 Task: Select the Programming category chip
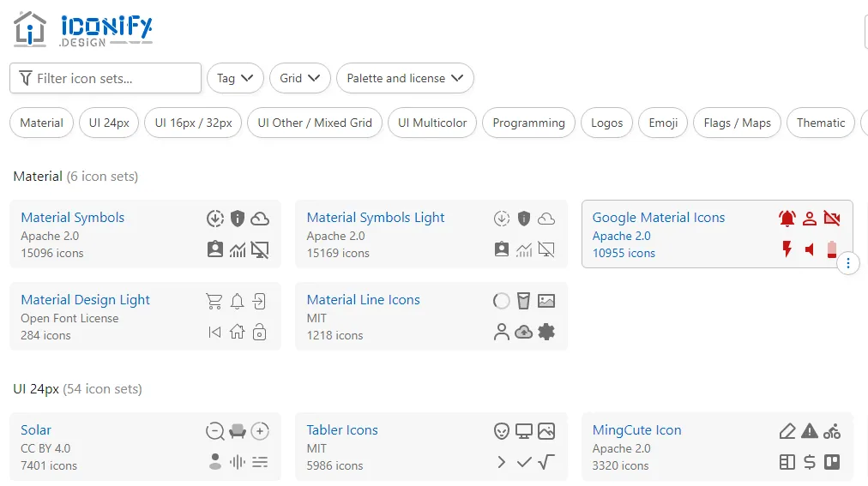(x=528, y=123)
